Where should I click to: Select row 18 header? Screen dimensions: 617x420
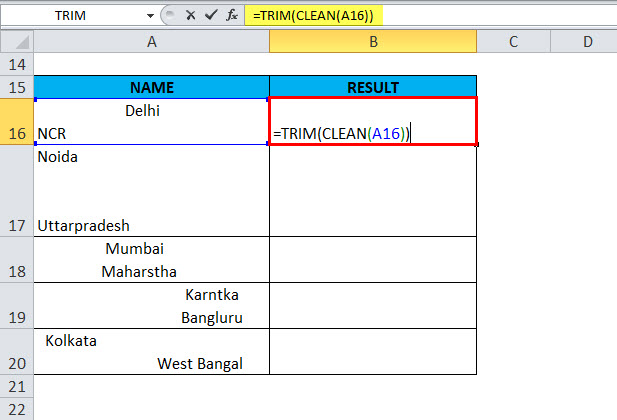pos(17,260)
